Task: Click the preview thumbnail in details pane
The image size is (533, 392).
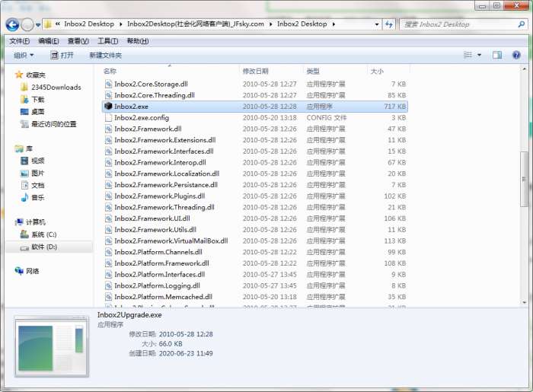Action: point(51,346)
